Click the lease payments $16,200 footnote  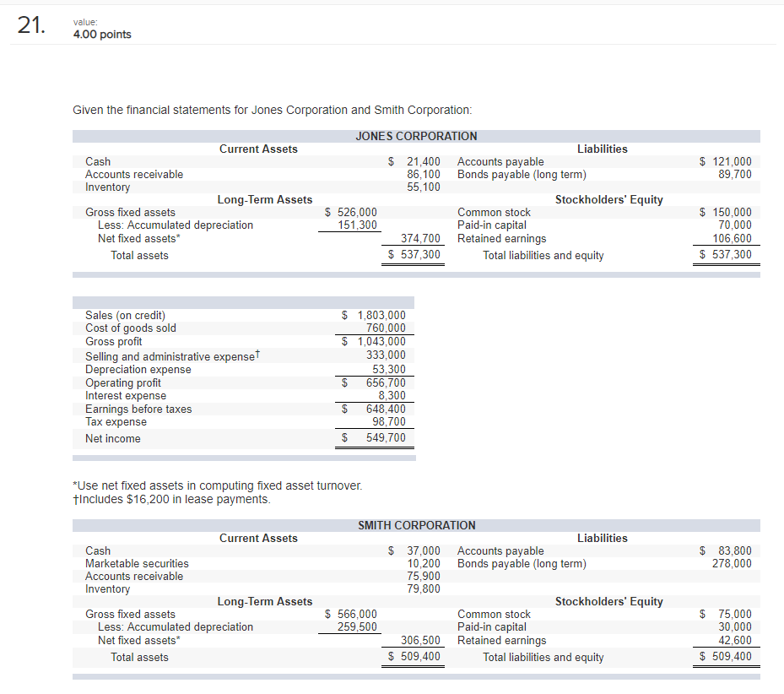tap(171, 499)
